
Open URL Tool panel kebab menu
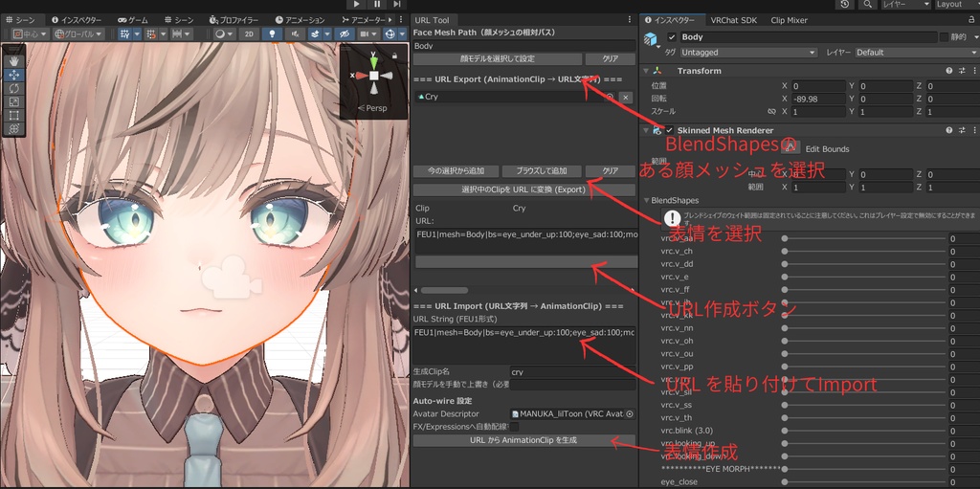tap(630, 20)
